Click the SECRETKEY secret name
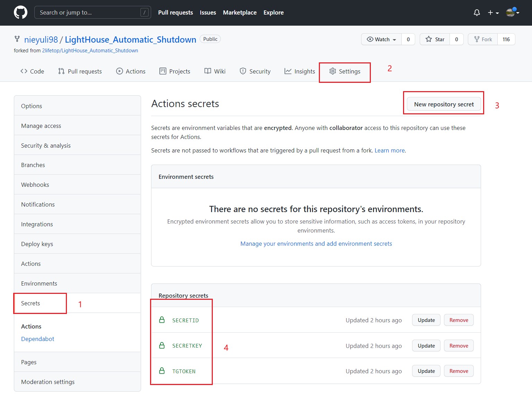This screenshot has width=532, height=402. coord(187,346)
